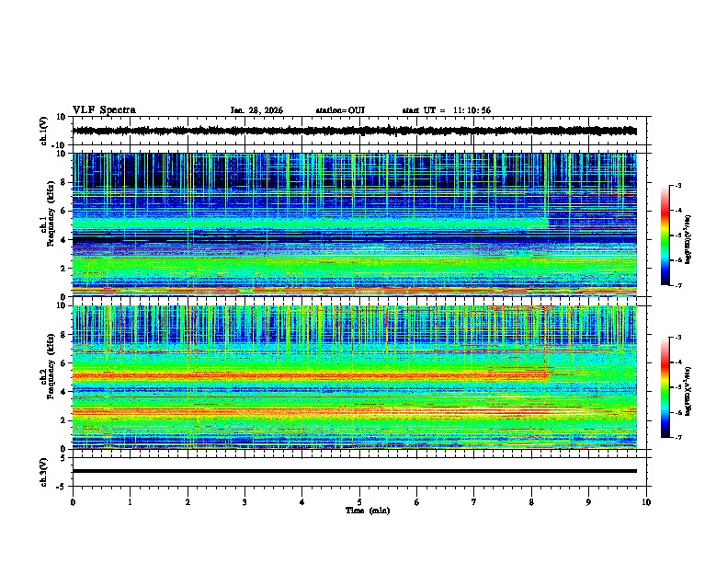Click the time axis tick label "2"
Viewport: 728px width, 563px height.
click(188, 502)
